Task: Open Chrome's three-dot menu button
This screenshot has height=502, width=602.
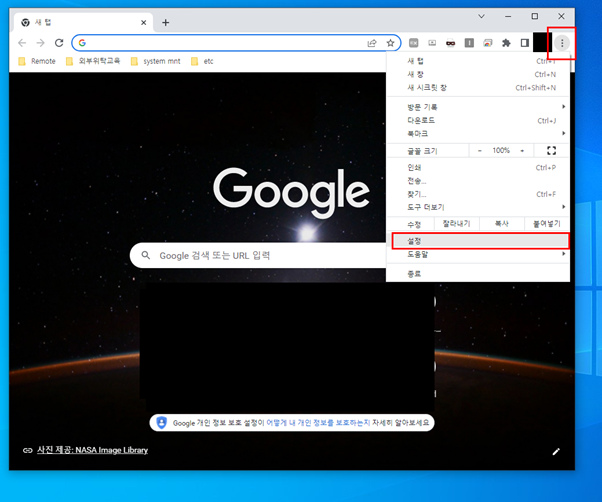Action: tap(562, 43)
